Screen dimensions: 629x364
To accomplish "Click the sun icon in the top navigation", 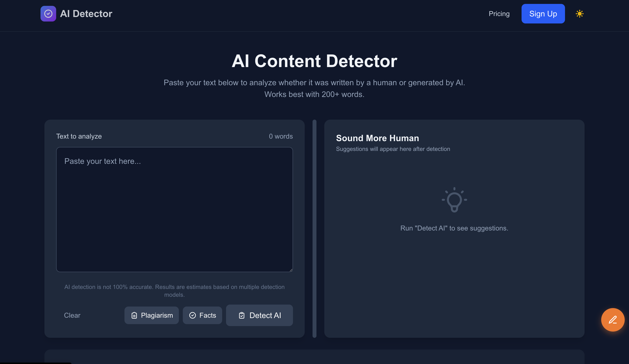I will pos(579,14).
